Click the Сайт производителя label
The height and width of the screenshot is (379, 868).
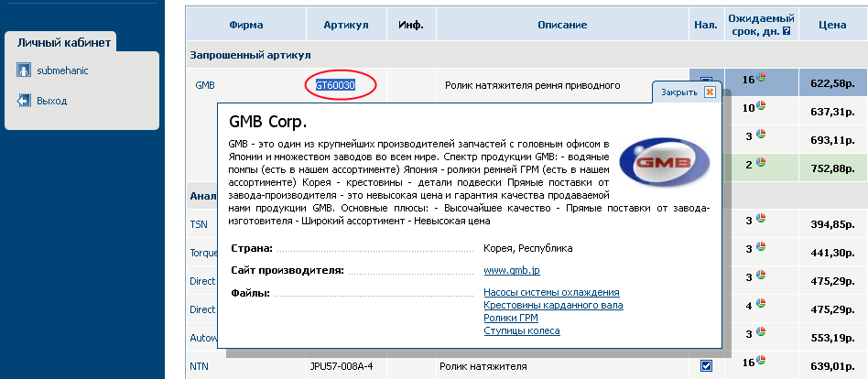(288, 271)
